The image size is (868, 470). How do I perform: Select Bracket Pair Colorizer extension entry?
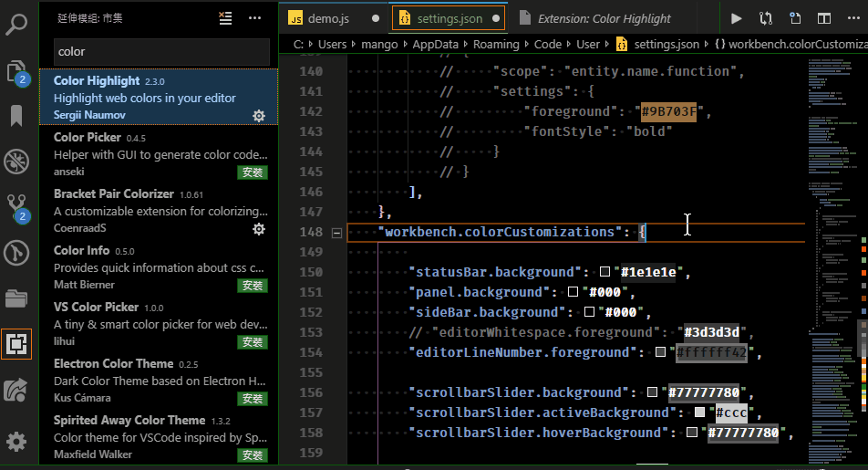pos(159,211)
